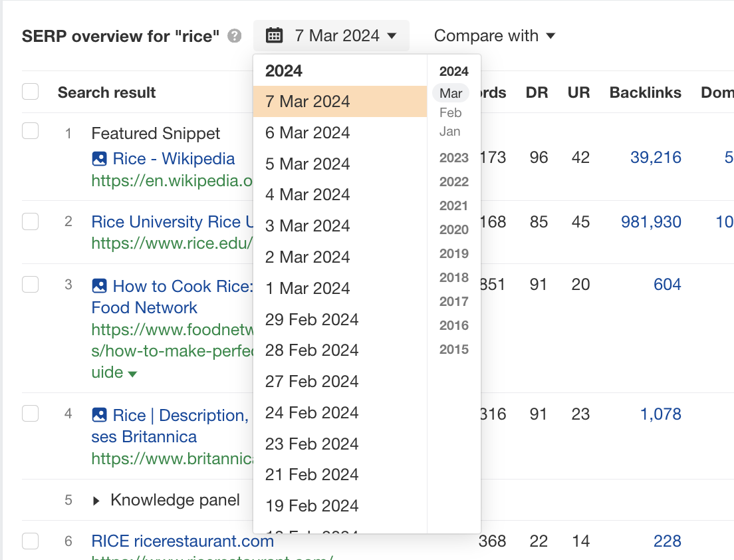Click the SERP feature icon beside Rice - Wikipedia
The width and height of the screenshot is (734, 560).
[98, 158]
